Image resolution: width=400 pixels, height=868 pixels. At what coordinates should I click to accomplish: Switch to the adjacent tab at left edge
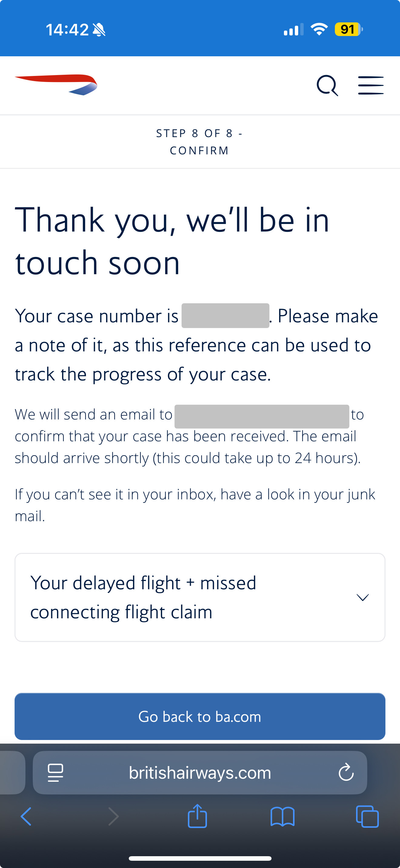[x=12, y=772]
